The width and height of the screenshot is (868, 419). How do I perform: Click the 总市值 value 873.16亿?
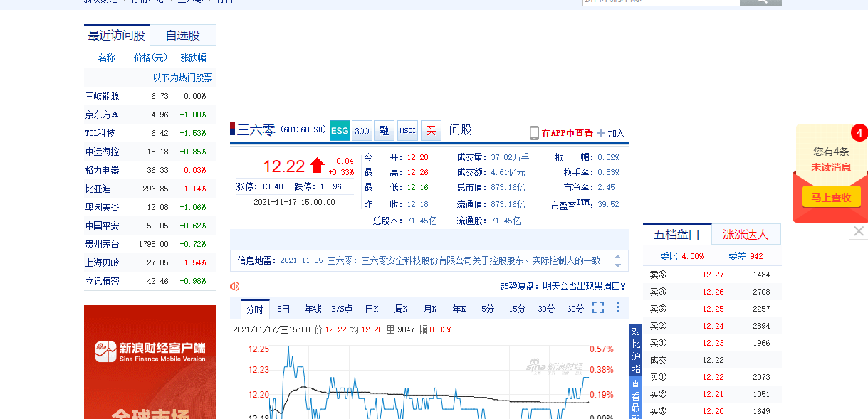coord(508,188)
